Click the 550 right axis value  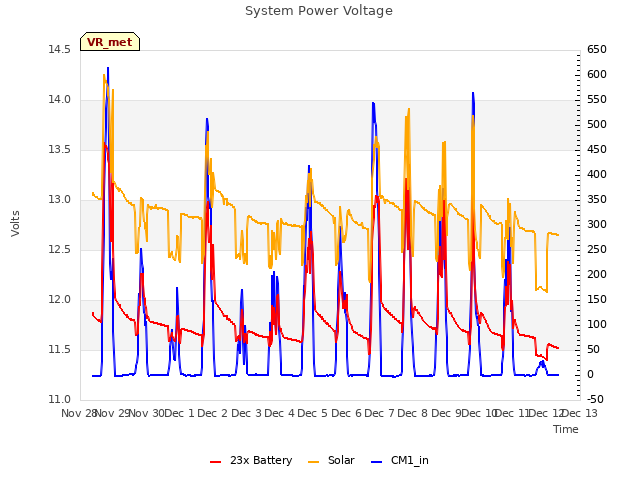[x=597, y=100]
